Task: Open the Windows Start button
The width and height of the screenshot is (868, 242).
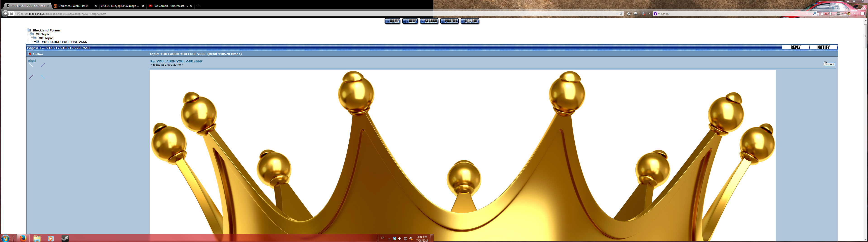Action: click(5, 238)
